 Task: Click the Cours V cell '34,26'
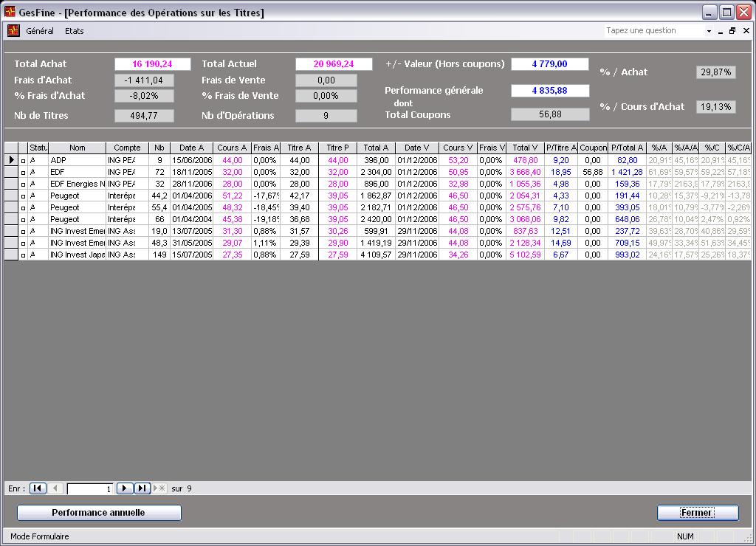[x=458, y=255]
